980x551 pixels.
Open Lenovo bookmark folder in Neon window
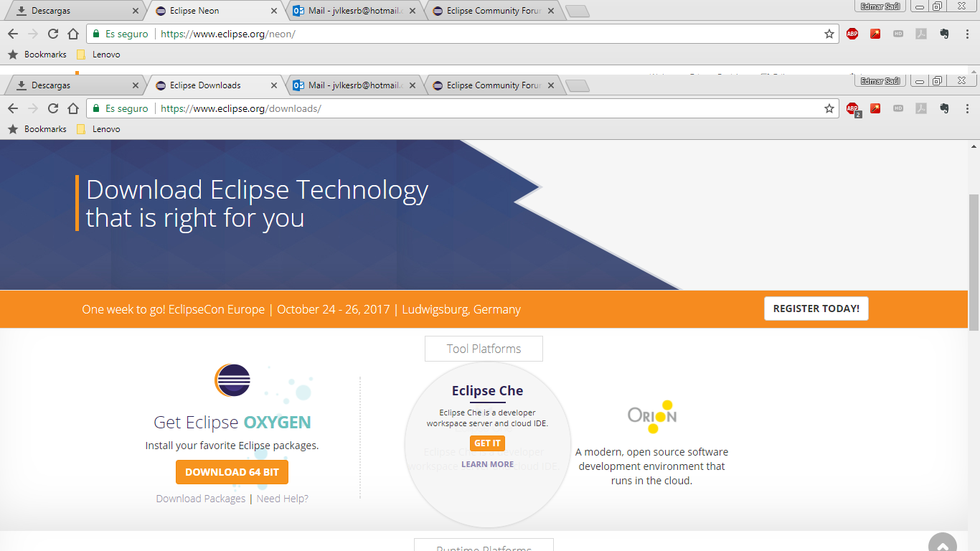click(x=98, y=55)
